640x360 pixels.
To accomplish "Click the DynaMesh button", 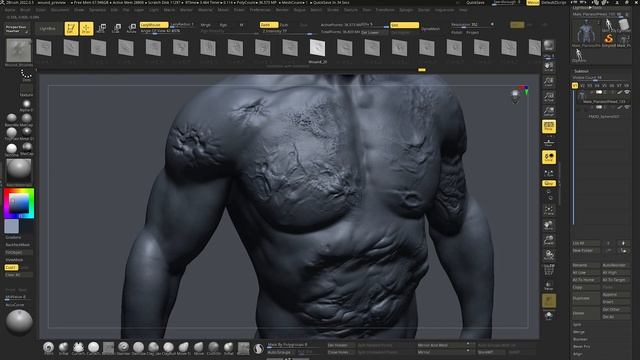I will pos(431,29).
